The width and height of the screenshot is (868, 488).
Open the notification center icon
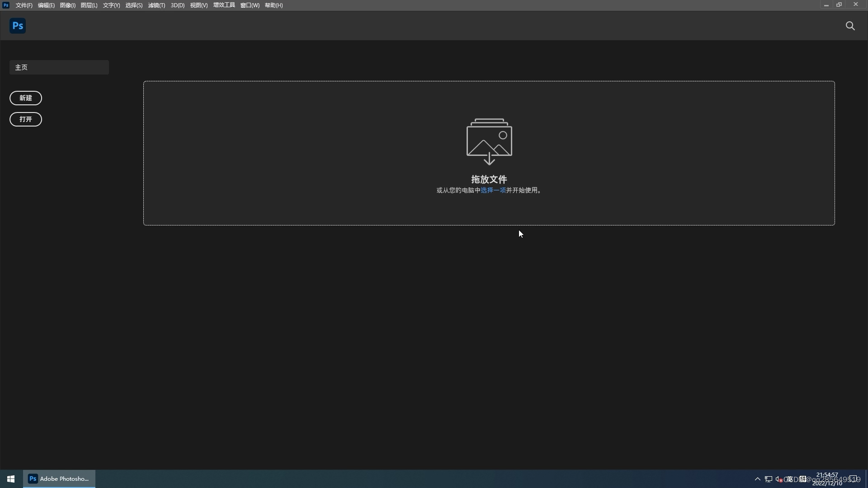pyautogui.click(x=854, y=479)
